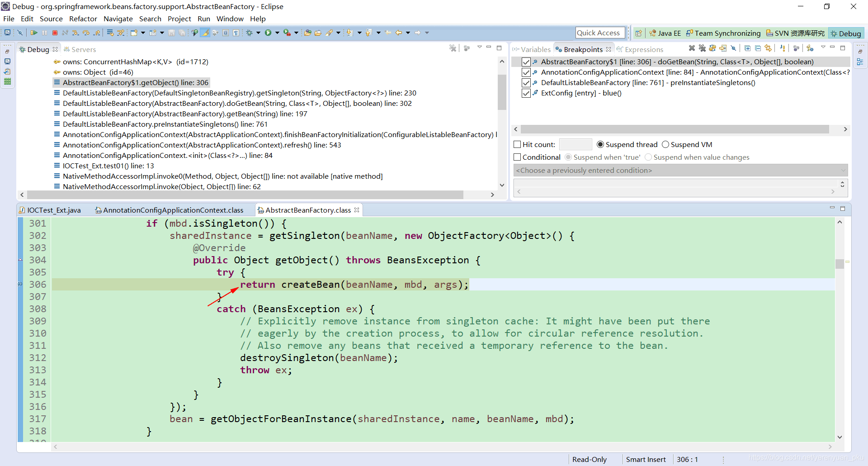The image size is (868, 466).
Task: Select the Suspend thread radio button
Action: pyautogui.click(x=600, y=145)
